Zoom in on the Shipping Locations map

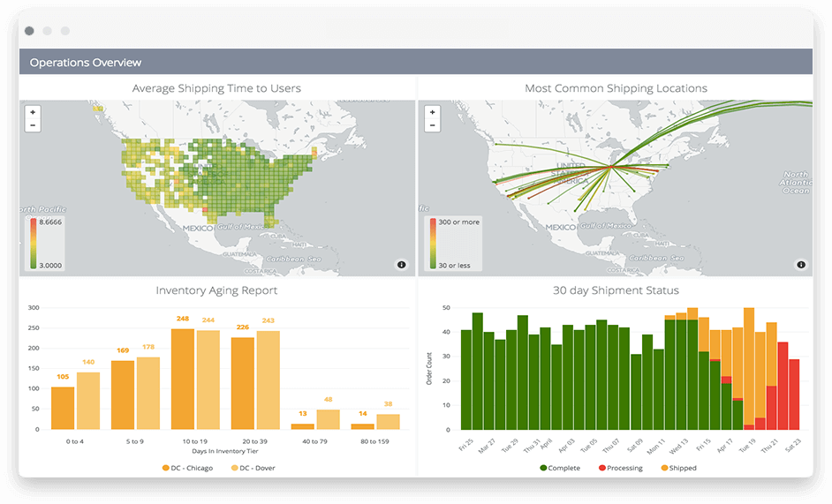click(433, 112)
